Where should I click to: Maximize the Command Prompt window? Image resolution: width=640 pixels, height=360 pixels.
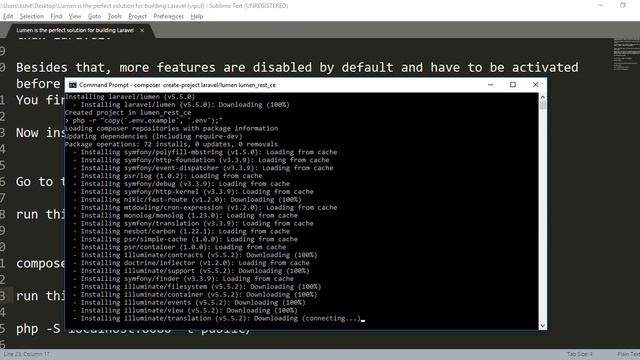coord(513,84)
